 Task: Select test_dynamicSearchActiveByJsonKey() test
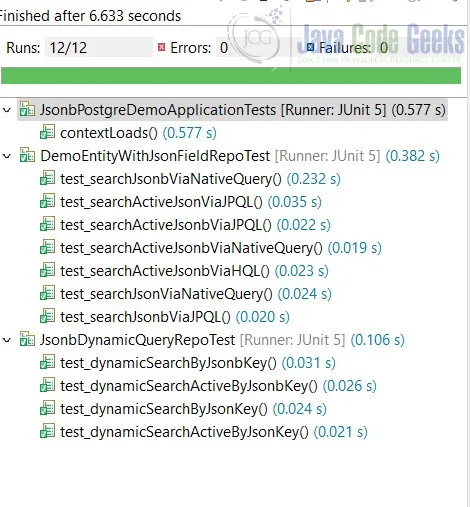tap(214, 432)
